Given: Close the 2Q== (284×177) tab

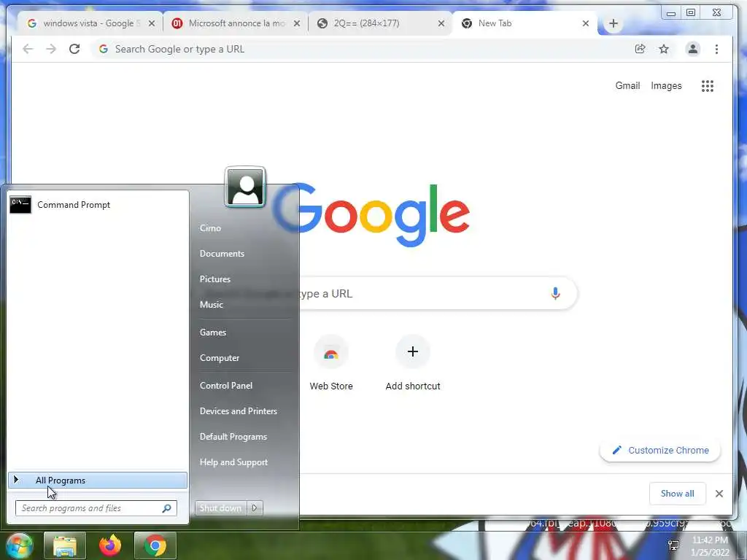Looking at the screenshot, I should click(x=441, y=23).
